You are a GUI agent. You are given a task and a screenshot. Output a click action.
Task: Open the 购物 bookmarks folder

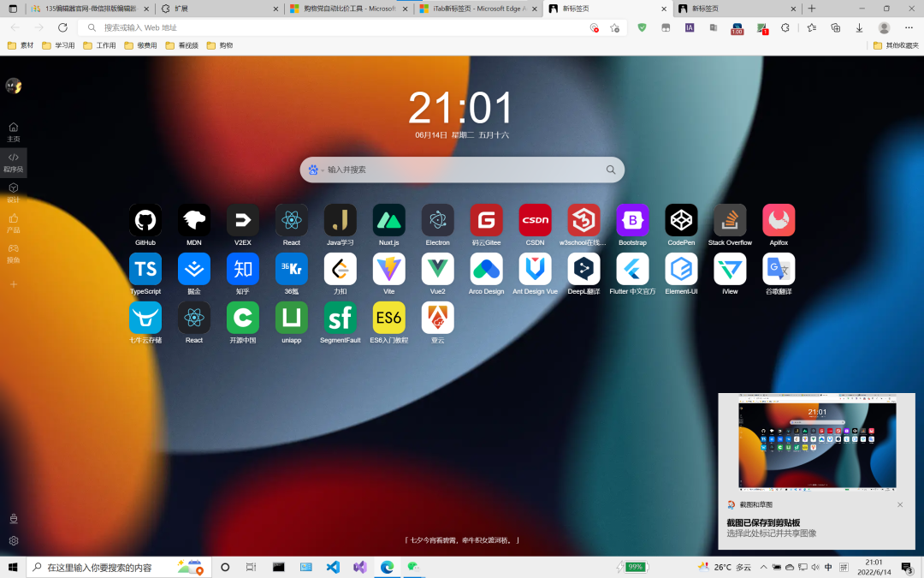click(220, 45)
